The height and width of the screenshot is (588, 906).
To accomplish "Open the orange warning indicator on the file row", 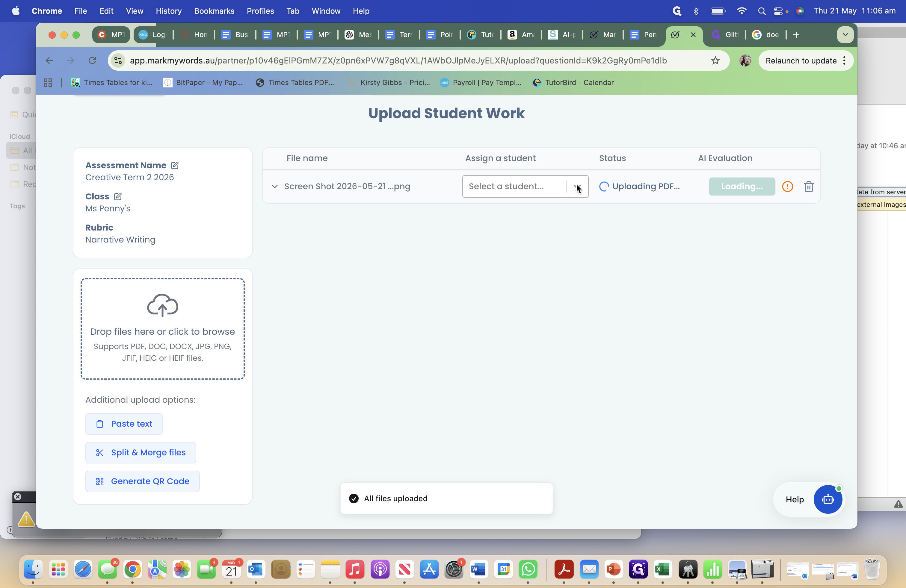I will (x=787, y=186).
